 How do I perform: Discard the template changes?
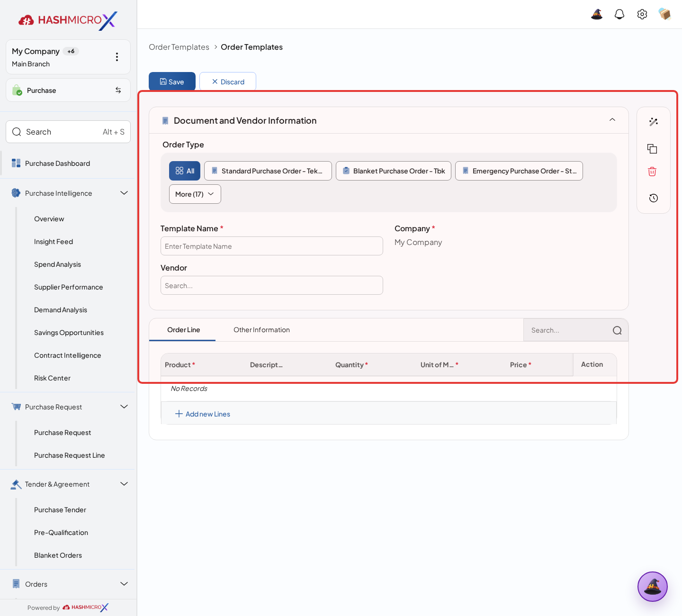[x=228, y=82]
